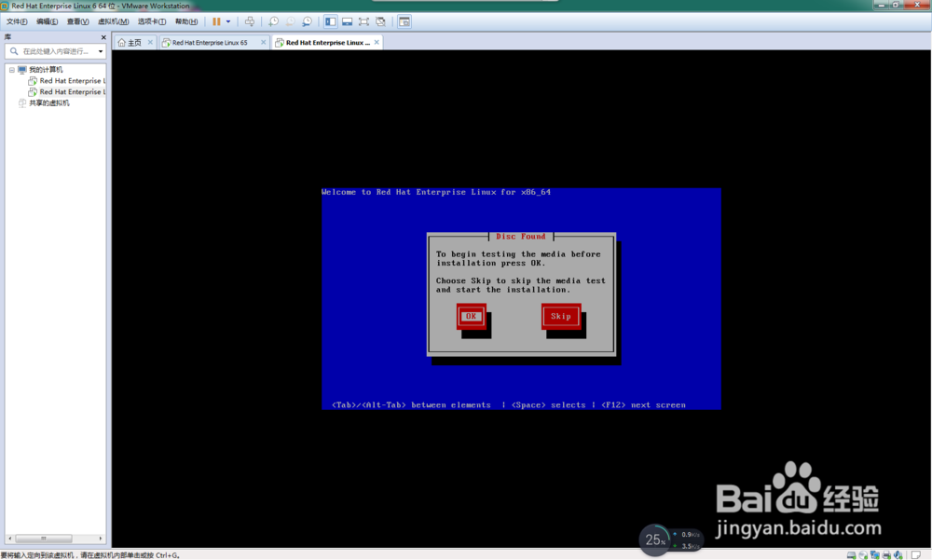Open the library search filter dropdown arrow
This screenshot has width=932, height=560.
click(x=101, y=51)
